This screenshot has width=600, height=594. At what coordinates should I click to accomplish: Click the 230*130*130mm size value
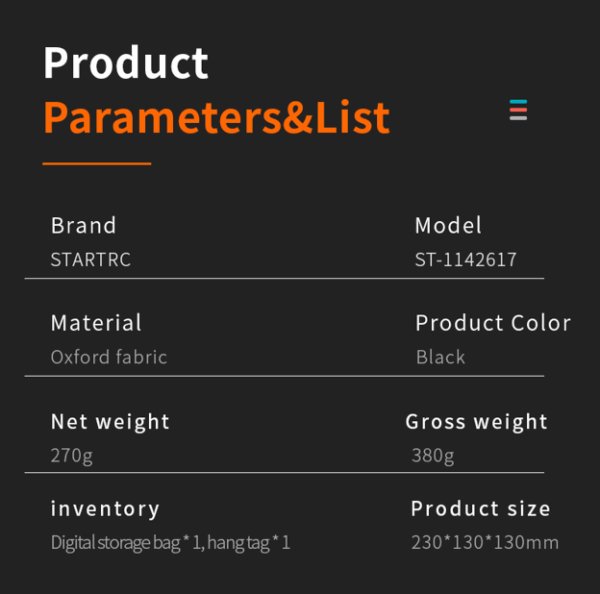(x=485, y=542)
